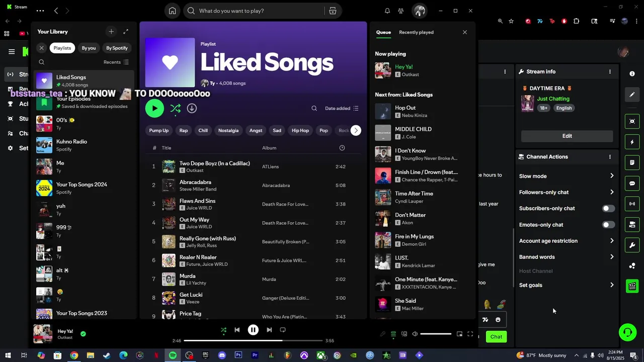Select the Nostalgia filter chip
644x362 pixels.
pyautogui.click(x=228, y=130)
